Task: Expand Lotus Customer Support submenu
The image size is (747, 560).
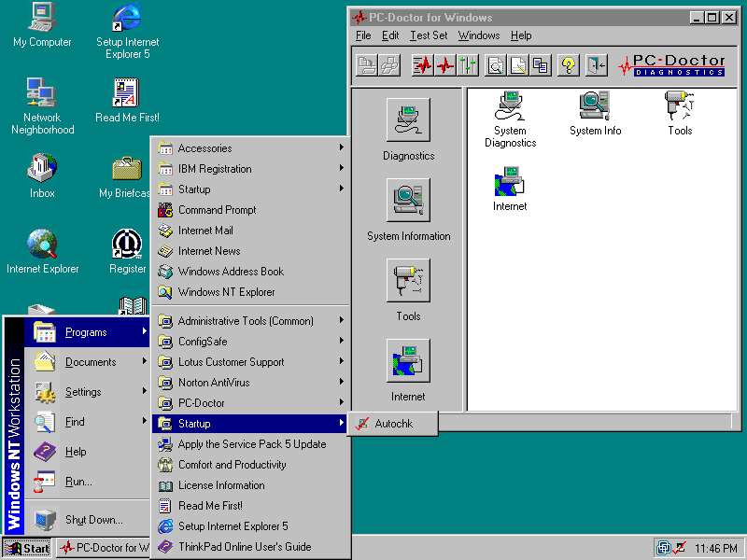Action: pos(250,362)
